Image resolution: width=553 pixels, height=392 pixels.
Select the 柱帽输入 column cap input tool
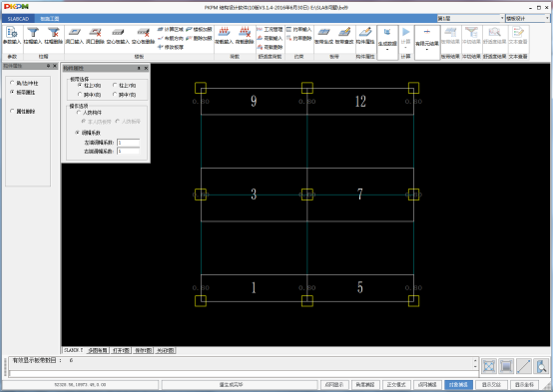point(33,36)
